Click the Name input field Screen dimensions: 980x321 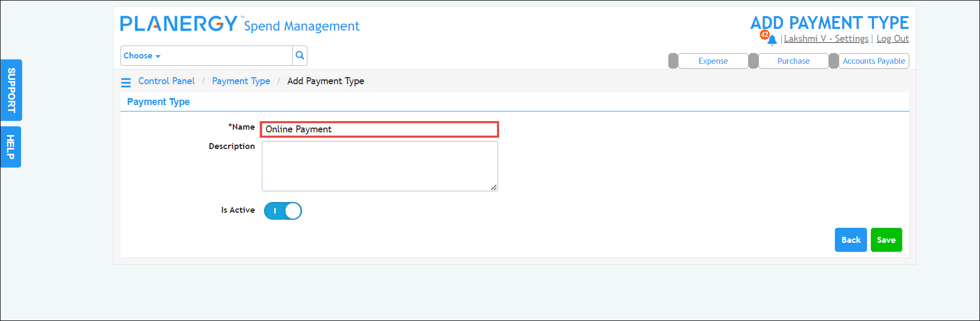(379, 129)
